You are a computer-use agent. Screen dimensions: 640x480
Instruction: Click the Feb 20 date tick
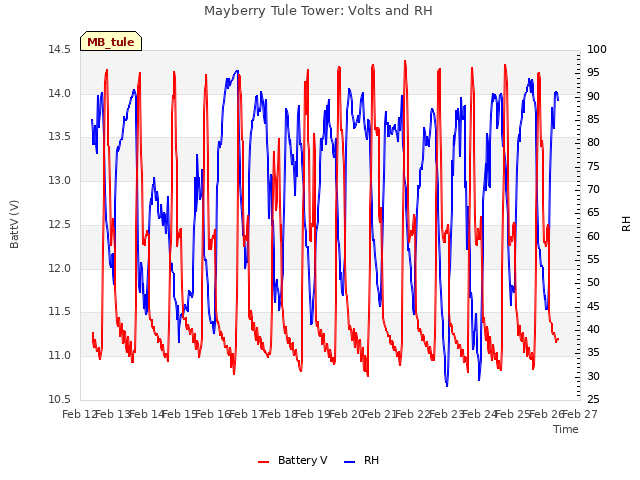coord(346,415)
